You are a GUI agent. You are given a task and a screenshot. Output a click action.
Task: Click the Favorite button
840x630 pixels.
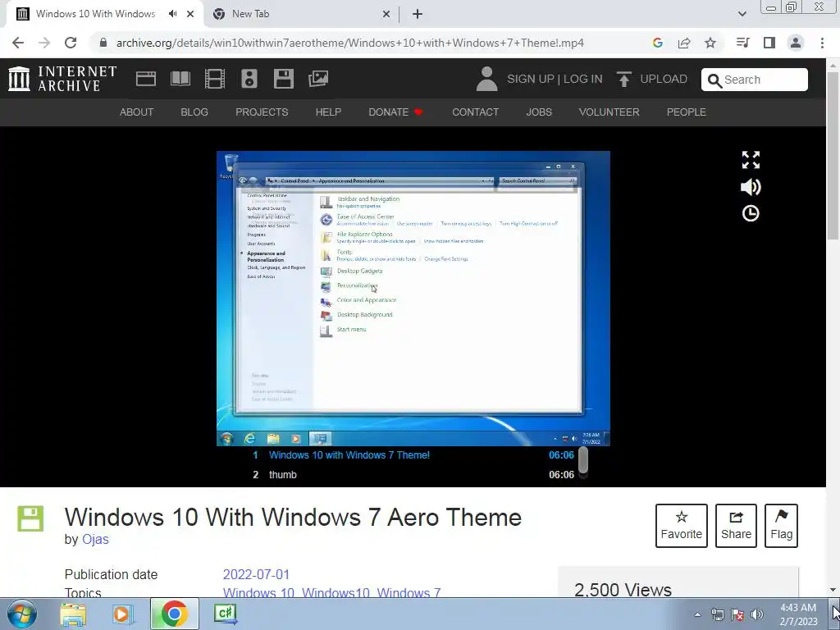pos(682,526)
